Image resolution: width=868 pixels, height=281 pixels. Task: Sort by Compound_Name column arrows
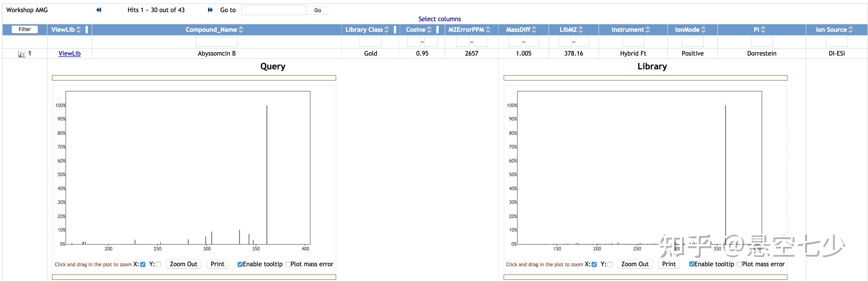click(241, 29)
